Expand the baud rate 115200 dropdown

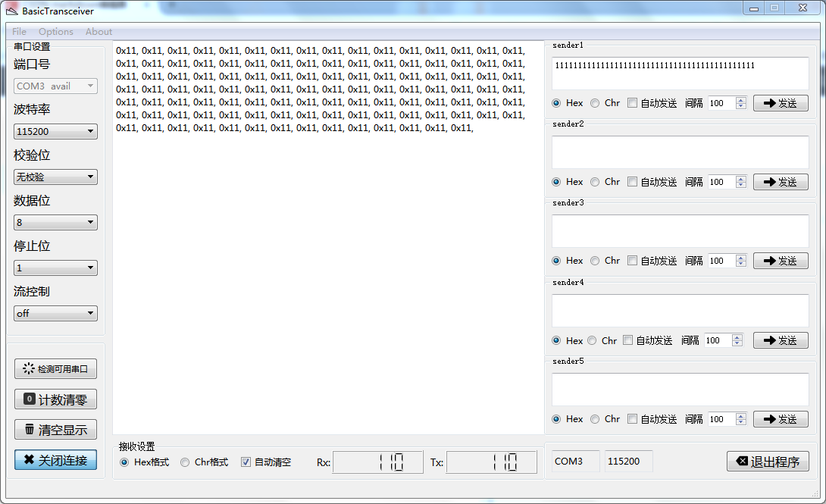(x=55, y=131)
